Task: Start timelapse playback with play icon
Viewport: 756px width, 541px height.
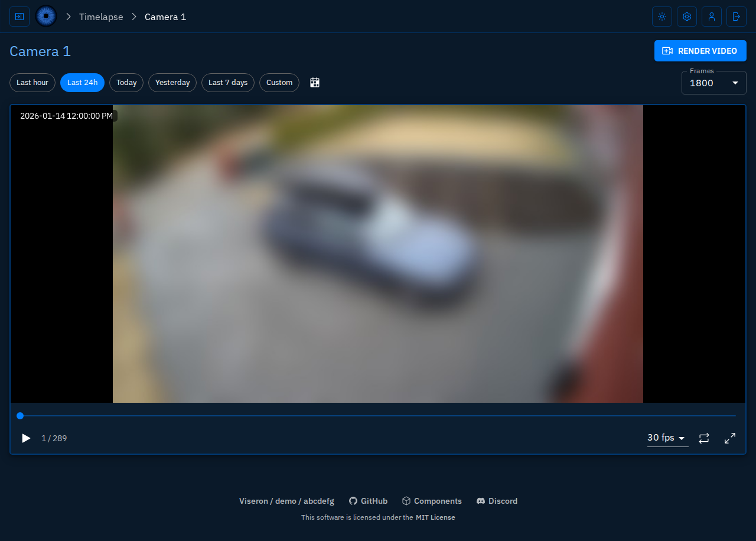Action: (x=26, y=438)
